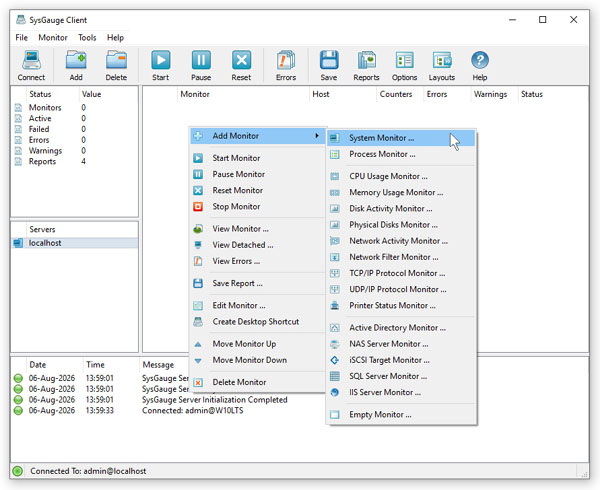Click Start Monitor in context menu
This screenshot has height=490, width=600.
(258, 158)
